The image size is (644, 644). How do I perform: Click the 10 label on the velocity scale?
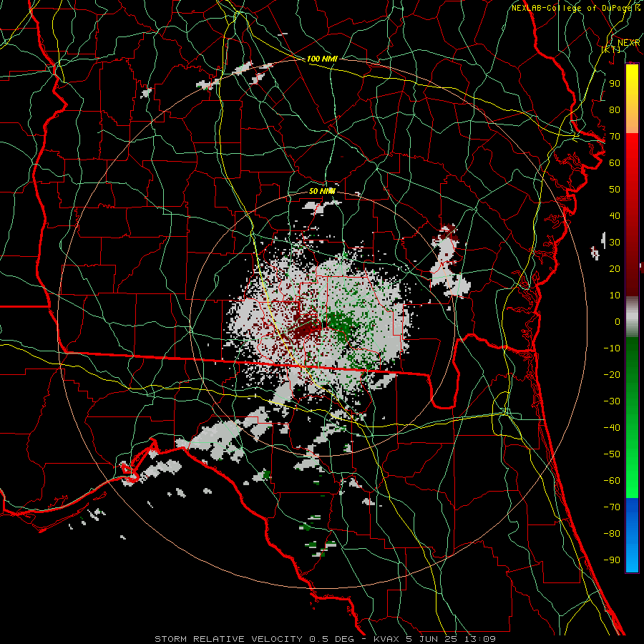coord(615,296)
